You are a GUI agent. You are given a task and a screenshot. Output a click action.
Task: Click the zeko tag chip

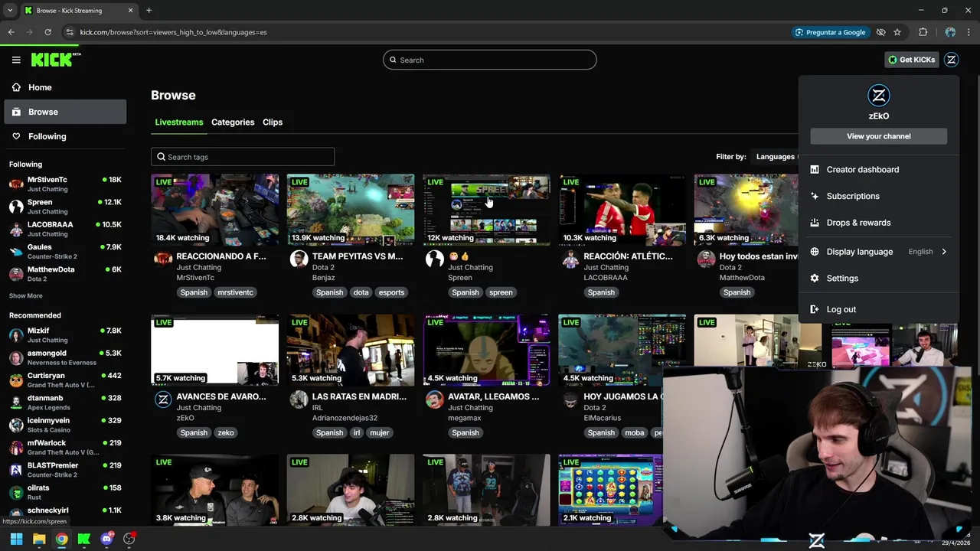click(x=225, y=432)
